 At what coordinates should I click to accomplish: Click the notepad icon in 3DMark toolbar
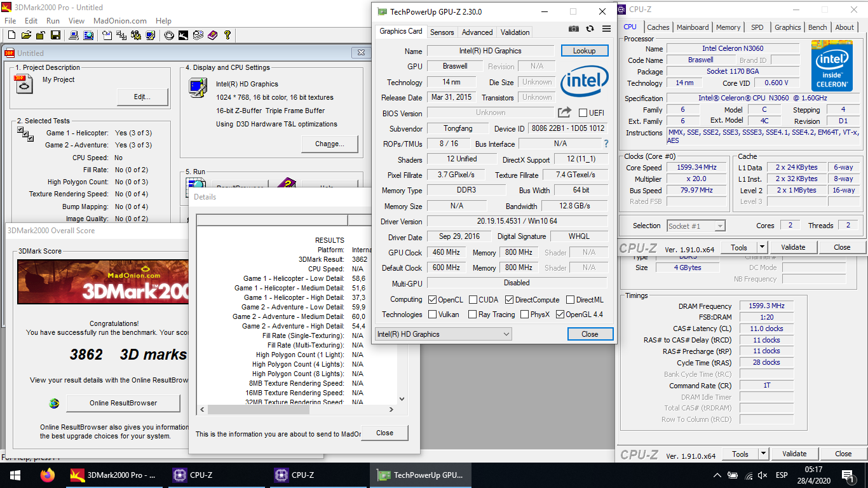coord(107,35)
